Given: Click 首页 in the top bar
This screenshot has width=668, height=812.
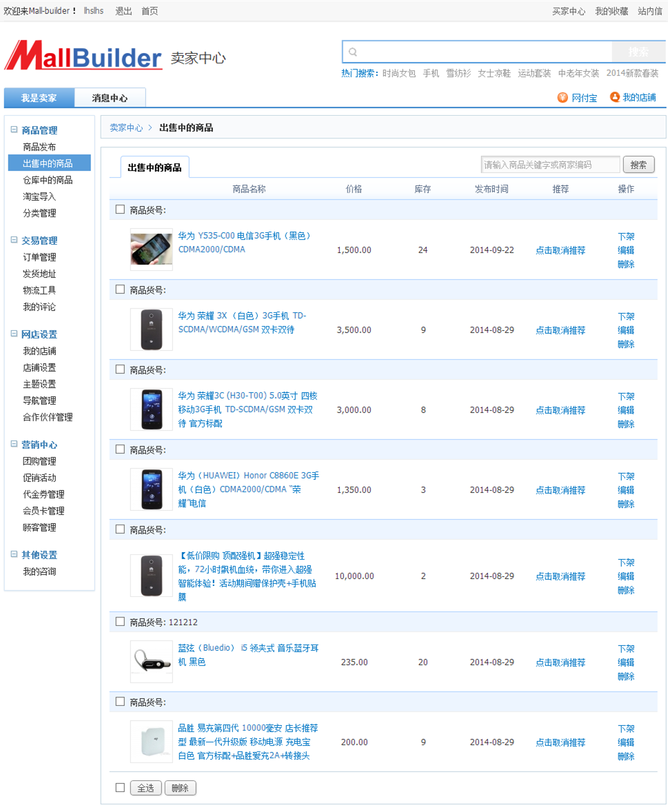Looking at the screenshot, I should click(150, 11).
